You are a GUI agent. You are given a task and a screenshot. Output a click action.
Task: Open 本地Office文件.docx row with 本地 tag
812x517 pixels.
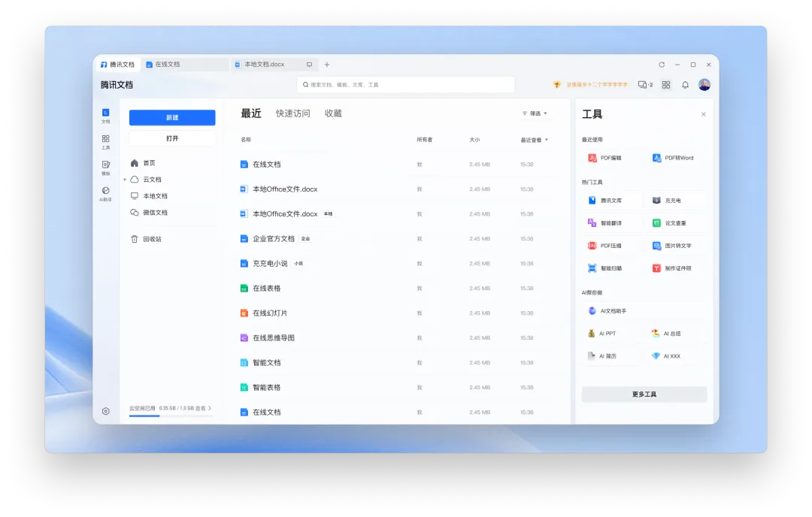pos(397,213)
